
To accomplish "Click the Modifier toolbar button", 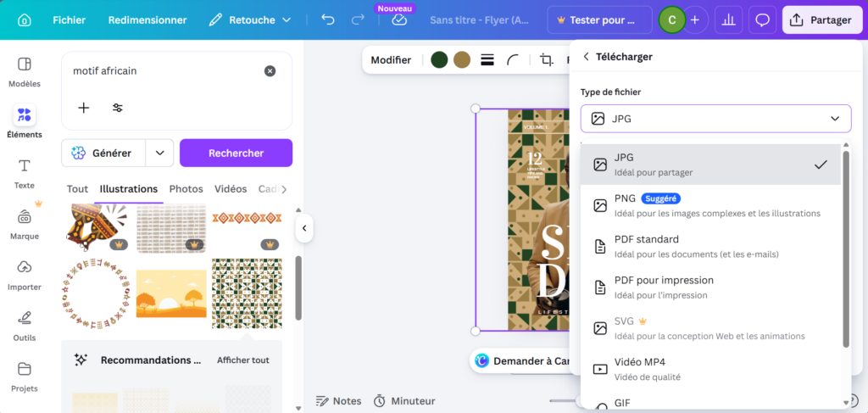I will pos(391,60).
